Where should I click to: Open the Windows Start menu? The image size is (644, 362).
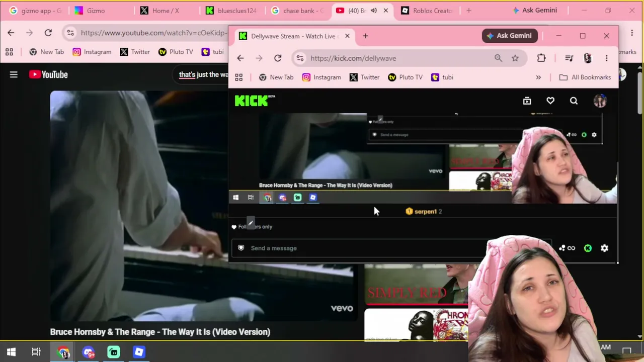coord(11,352)
